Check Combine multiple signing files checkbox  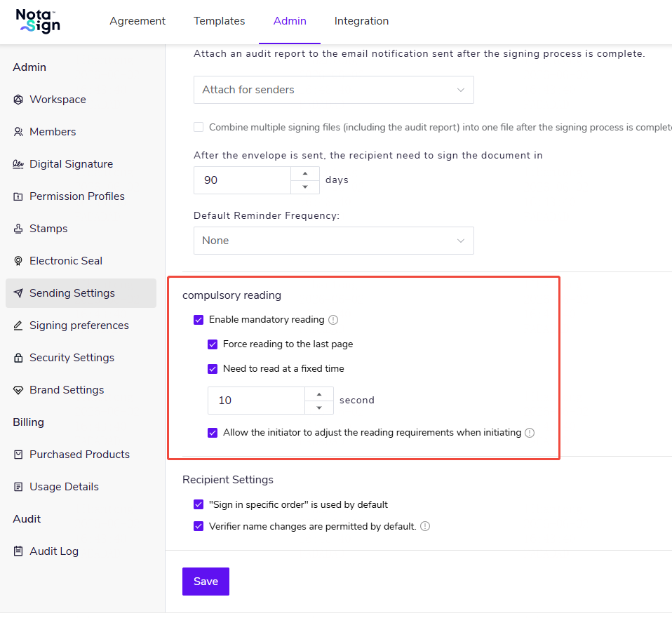click(x=199, y=127)
